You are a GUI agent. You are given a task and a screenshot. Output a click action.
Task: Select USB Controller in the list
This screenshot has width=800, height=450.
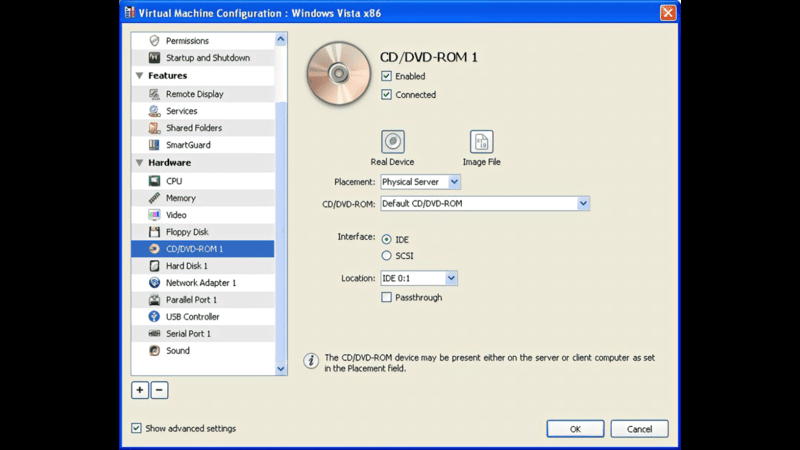[203, 316]
